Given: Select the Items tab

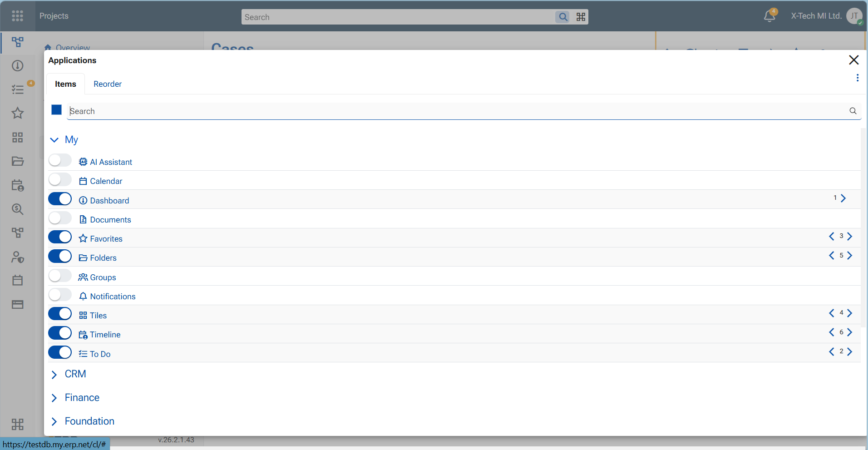Looking at the screenshot, I should 65,84.
